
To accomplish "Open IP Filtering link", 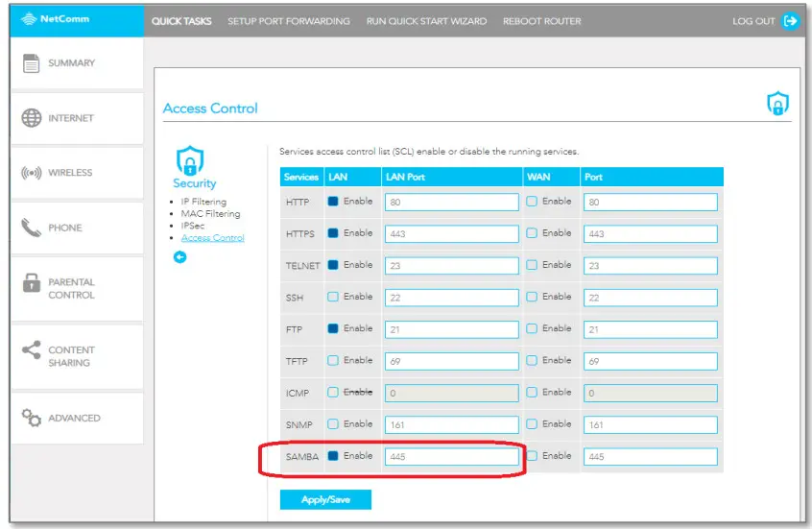I will click(x=203, y=202).
